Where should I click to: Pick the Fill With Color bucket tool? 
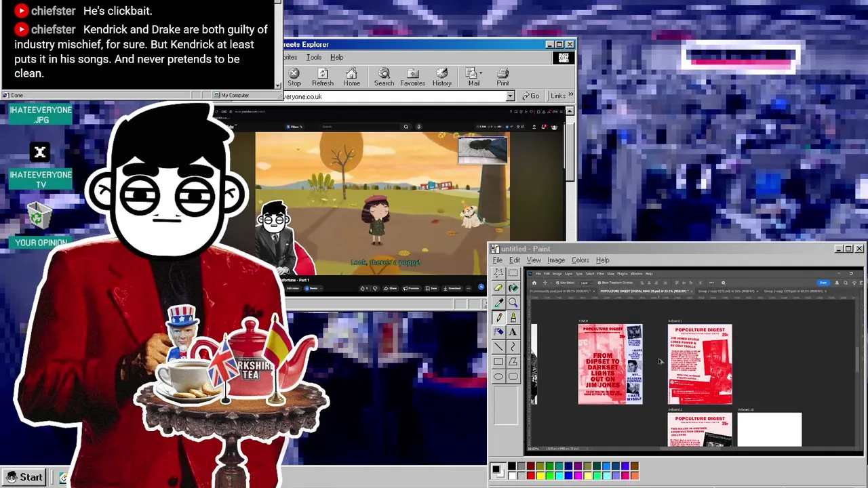tap(513, 287)
